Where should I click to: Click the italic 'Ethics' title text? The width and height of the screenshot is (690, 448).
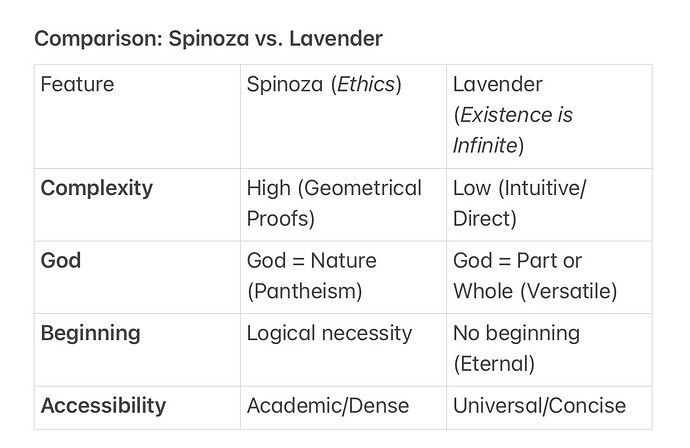(367, 85)
